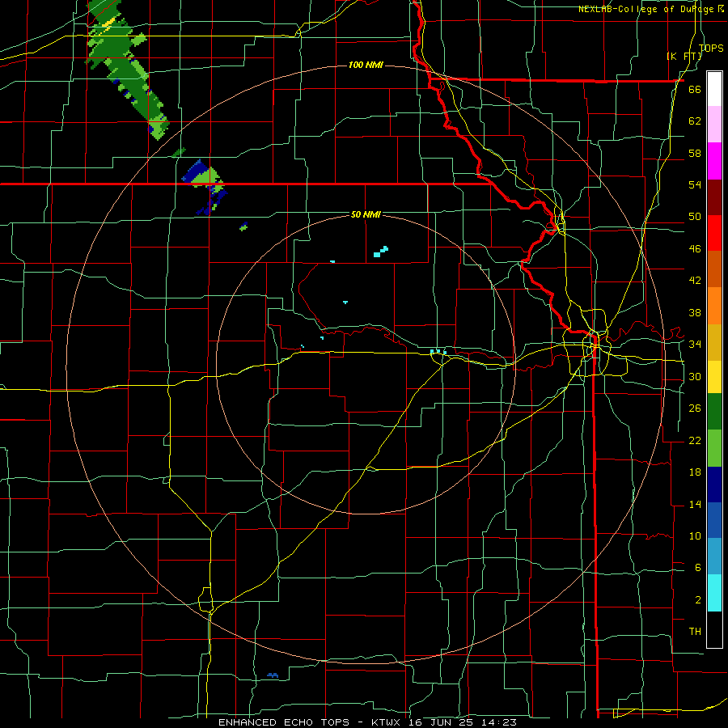Select the white swatch in the tops legend
728x728 pixels.
[714, 89]
